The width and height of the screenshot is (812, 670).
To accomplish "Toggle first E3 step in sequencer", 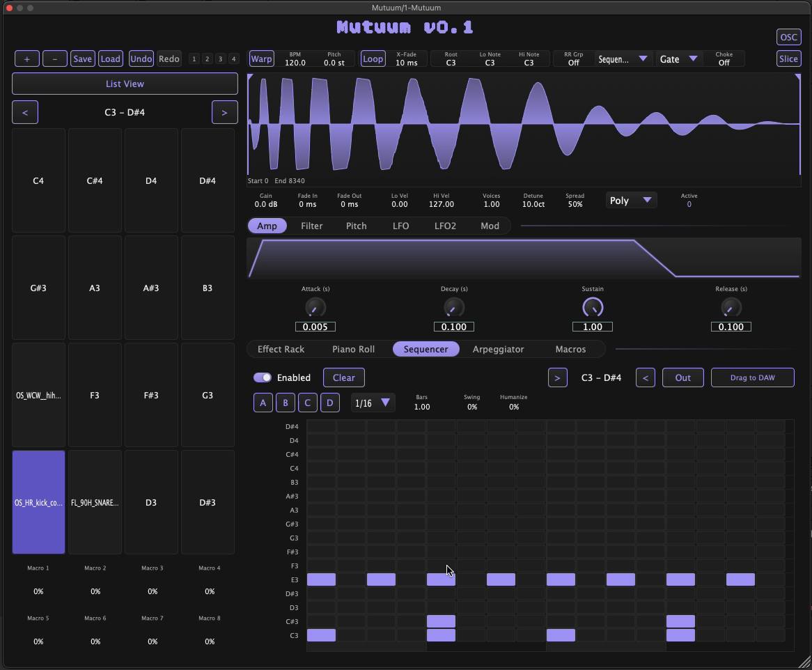I will tap(321, 579).
